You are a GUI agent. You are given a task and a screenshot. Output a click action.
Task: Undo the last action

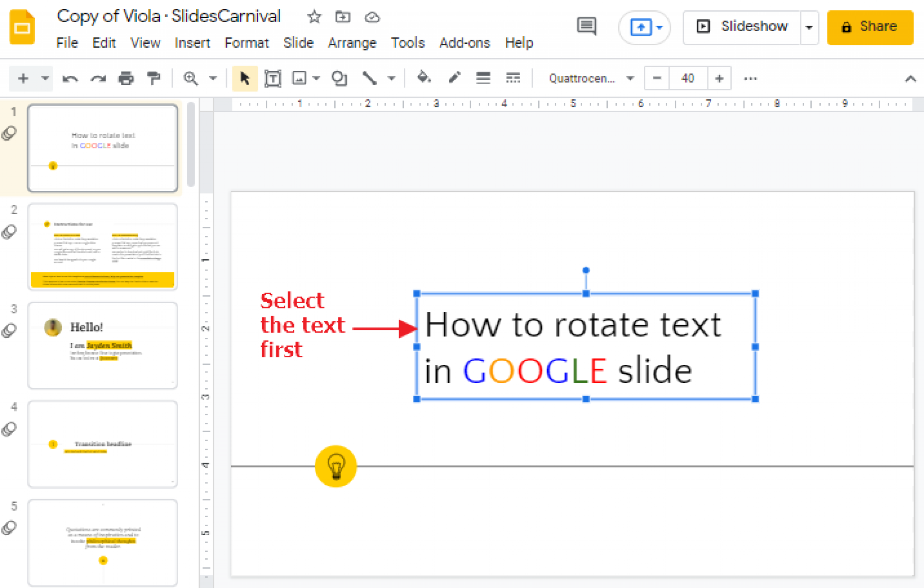tap(70, 79)
